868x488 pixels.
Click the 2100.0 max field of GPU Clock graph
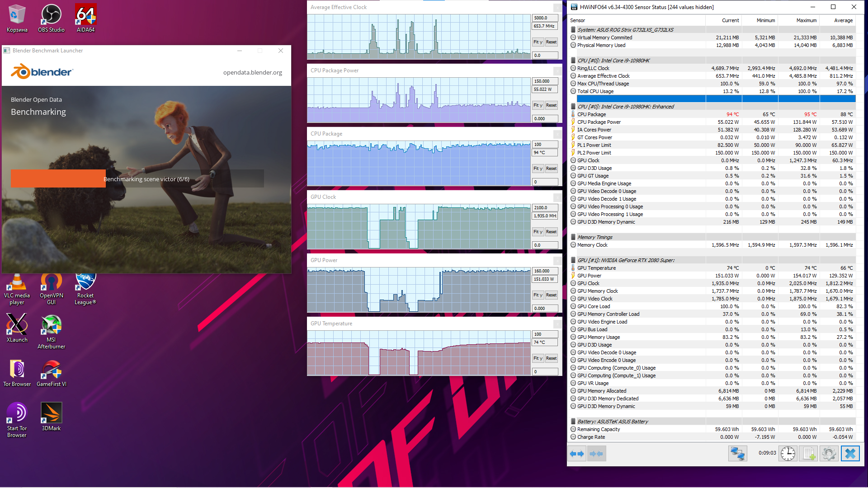tap(545, 208)
